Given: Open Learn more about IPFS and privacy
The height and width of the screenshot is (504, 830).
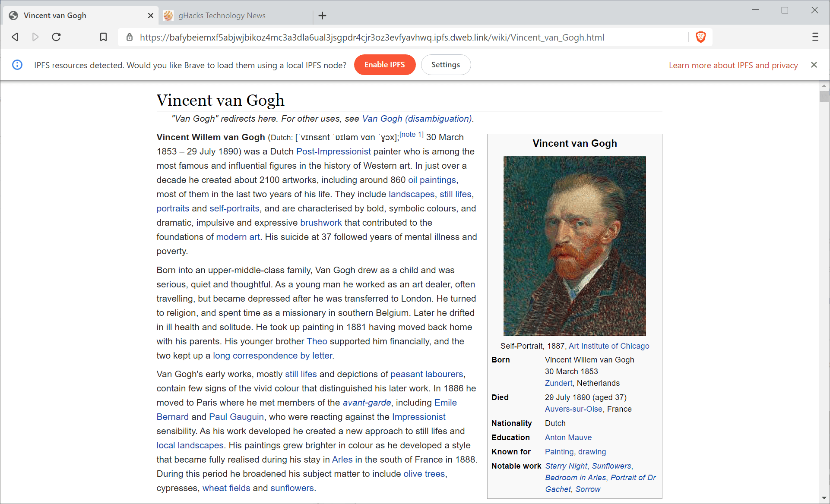Looking at the screenshot, I should 733,65.
